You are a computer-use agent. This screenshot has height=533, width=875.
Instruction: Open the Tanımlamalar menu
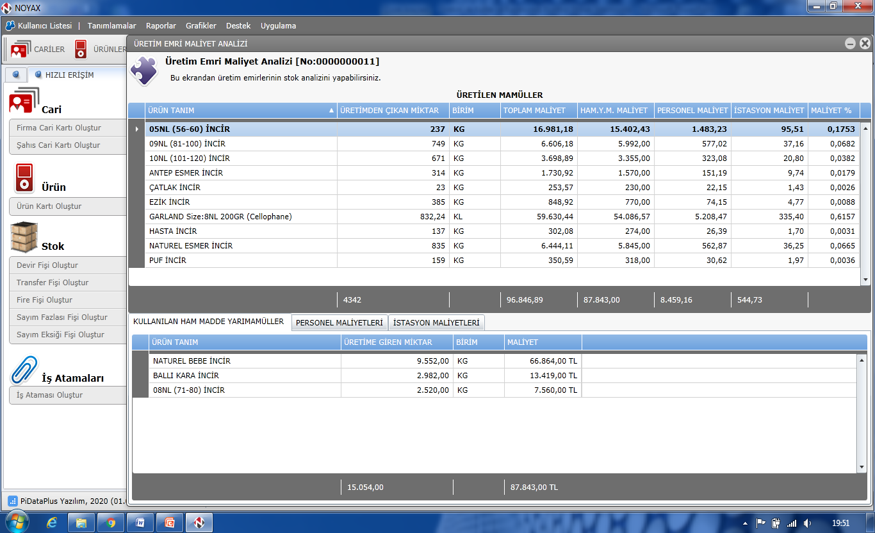pos(111,26)
